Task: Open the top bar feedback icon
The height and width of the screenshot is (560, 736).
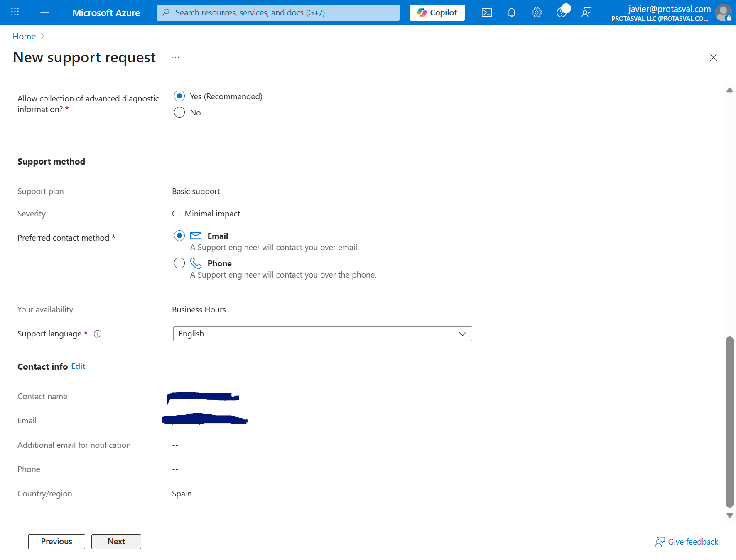Action: coord(586,12)
